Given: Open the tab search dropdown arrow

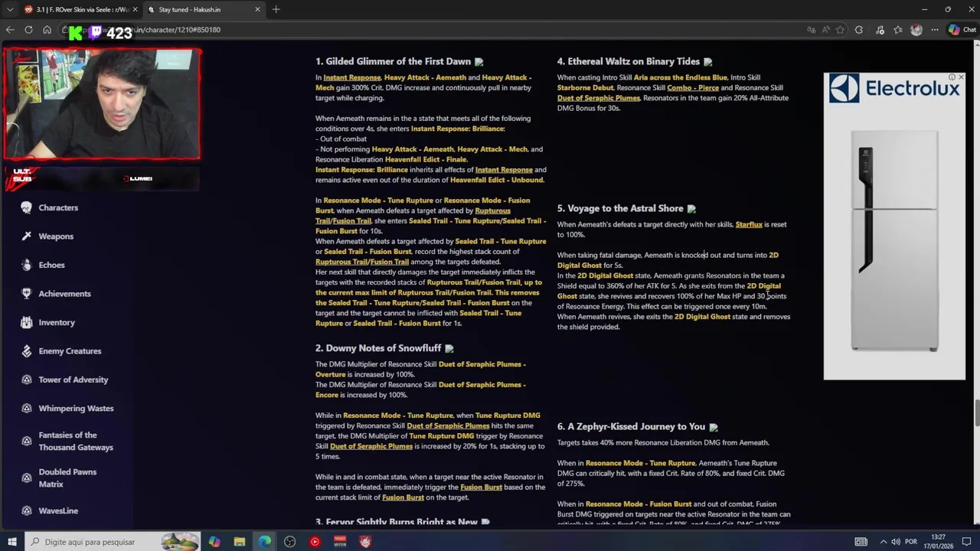Looking at the screenshot, I should (x=9, y=9).
